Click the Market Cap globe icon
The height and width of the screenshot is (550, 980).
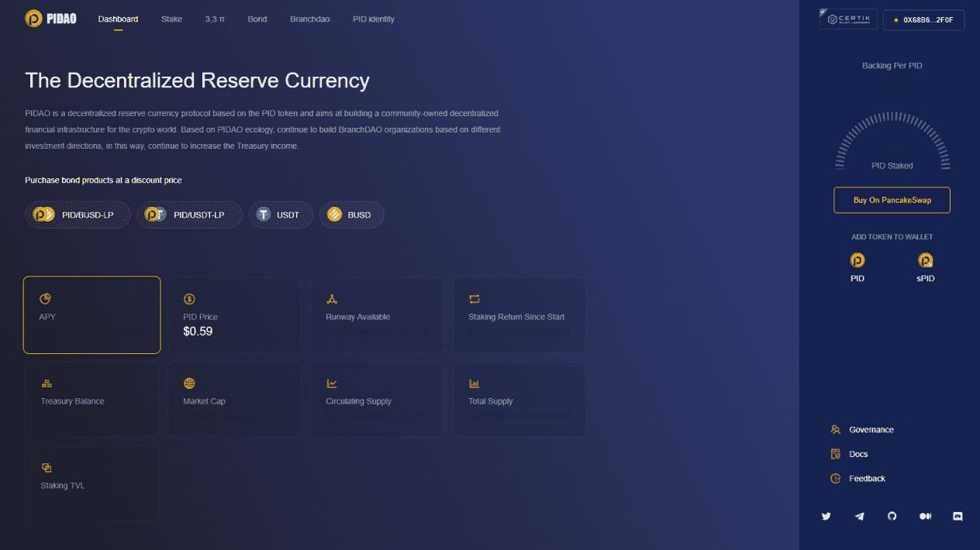click(189, 383)
